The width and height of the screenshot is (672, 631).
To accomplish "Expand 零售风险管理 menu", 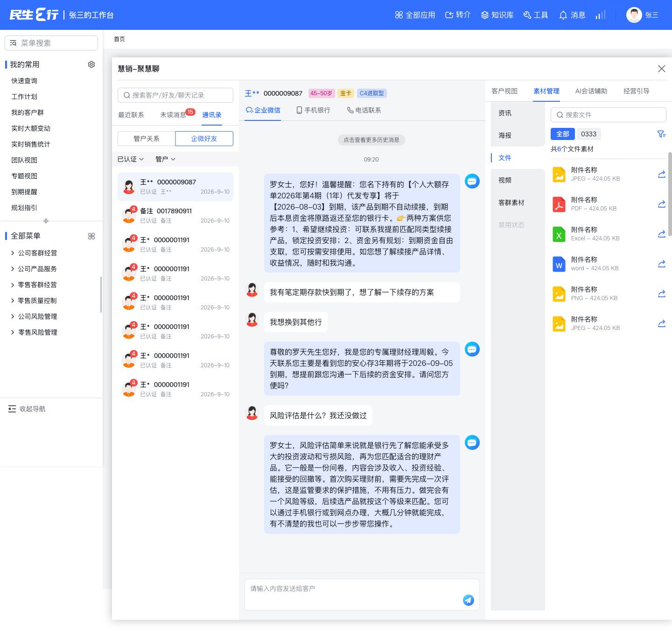I will pos(34,332).
